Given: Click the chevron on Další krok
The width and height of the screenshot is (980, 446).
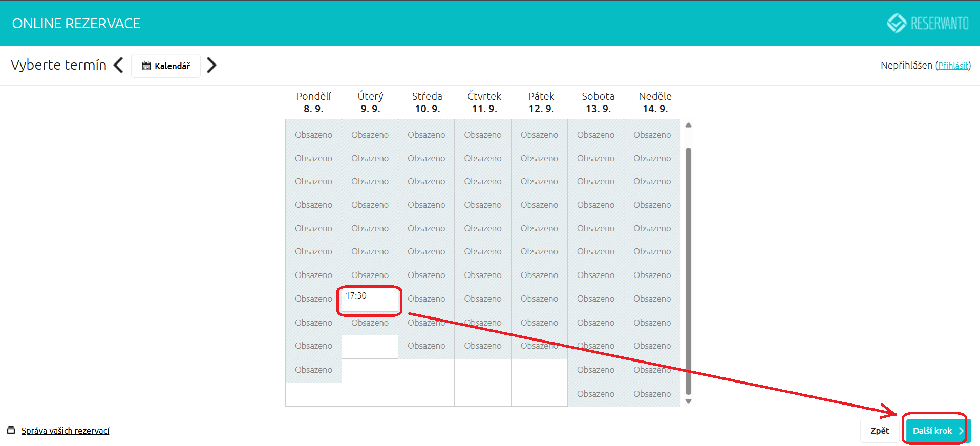Looking at the screenshot, I should coord(961,431).
